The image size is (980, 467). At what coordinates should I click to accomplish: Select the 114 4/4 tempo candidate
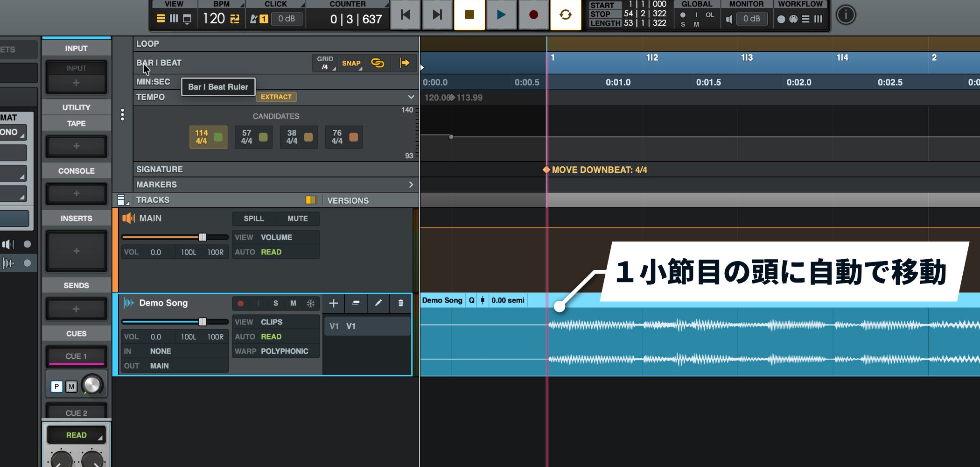(x=208, y=137)
